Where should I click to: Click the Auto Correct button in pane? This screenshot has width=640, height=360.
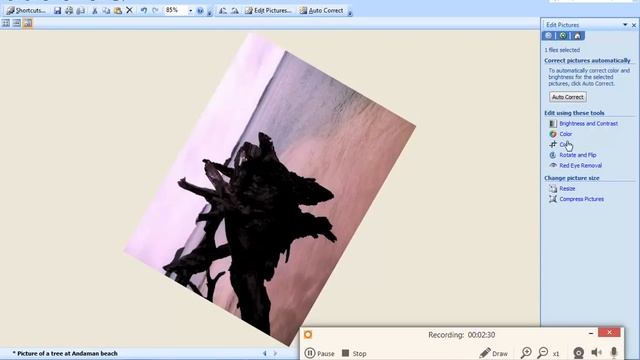(568, 97)
